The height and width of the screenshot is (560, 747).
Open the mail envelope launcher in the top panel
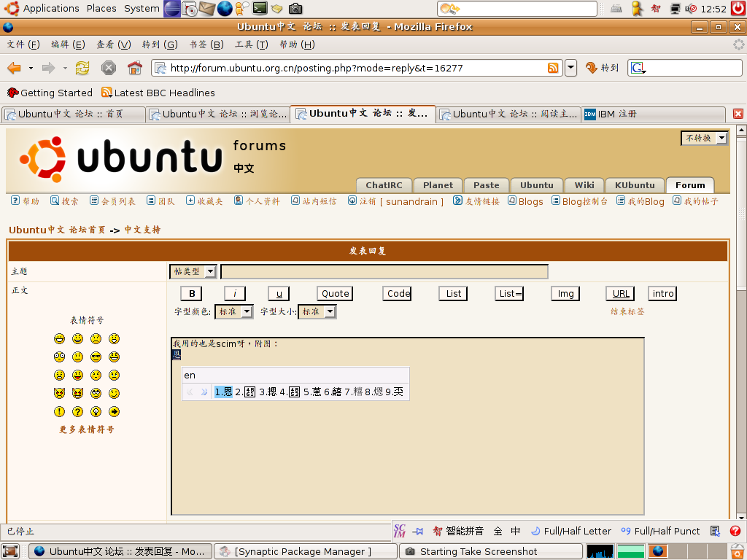(x=206, y=8)
